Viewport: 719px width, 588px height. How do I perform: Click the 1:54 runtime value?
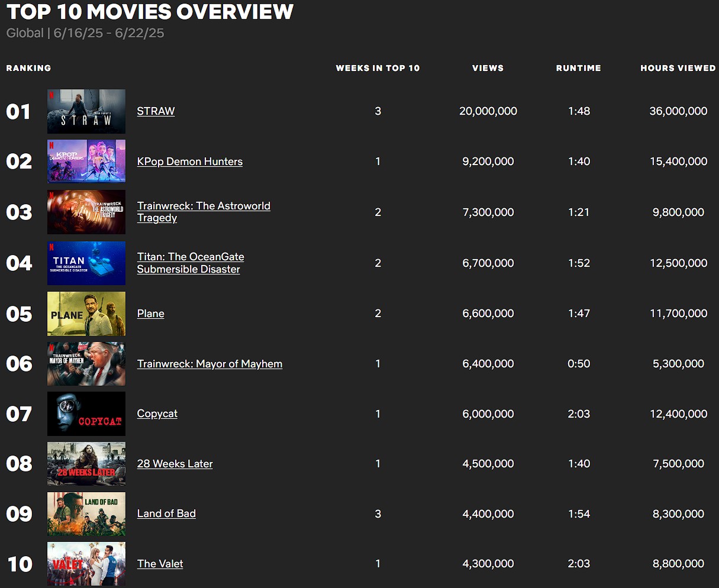(579, 513)
